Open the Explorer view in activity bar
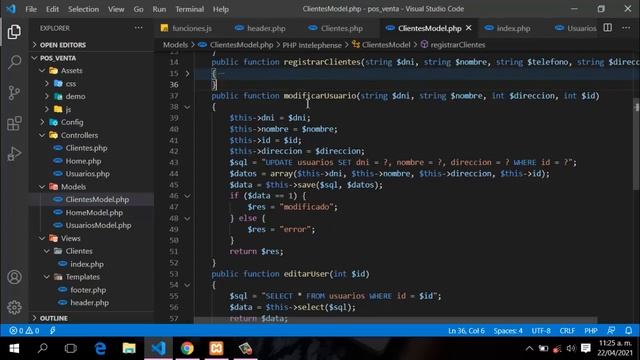Viewport: 640px width, 360px height. click(14, 32)
